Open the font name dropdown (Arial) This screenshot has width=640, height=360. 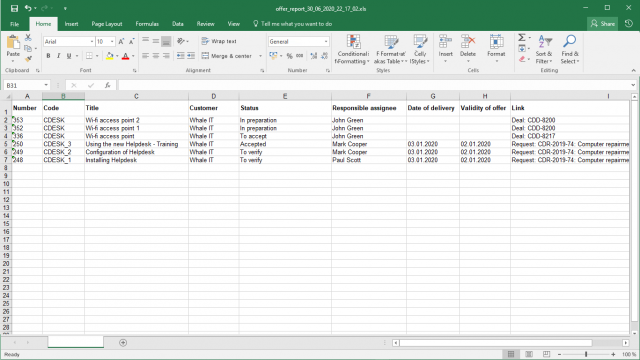click(x=92, y=42)
